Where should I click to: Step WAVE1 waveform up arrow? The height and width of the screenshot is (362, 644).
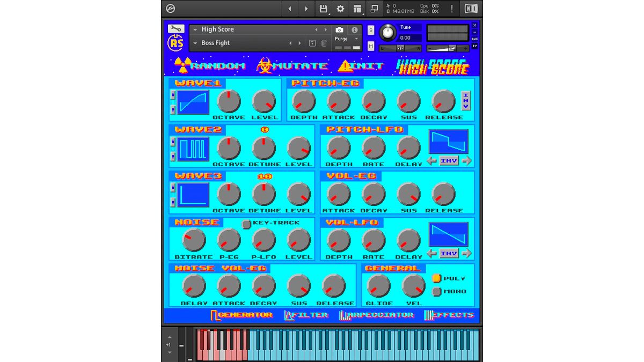pyautogui.click(x=173, y=95)
